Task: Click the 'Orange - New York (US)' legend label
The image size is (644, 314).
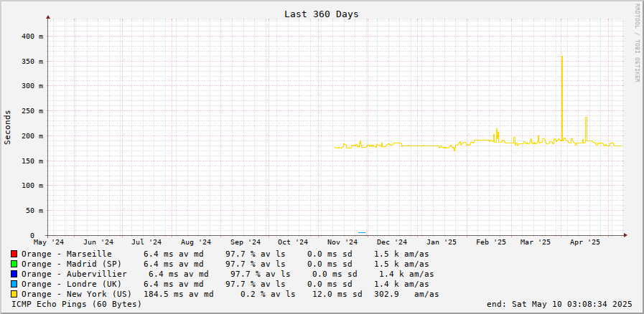Action: pos(76,294)
